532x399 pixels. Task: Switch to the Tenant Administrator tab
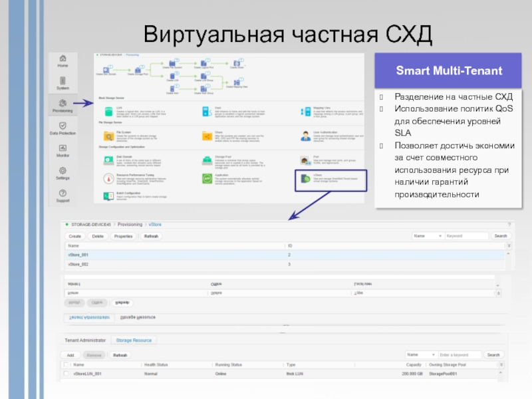(x=85, y=340)
